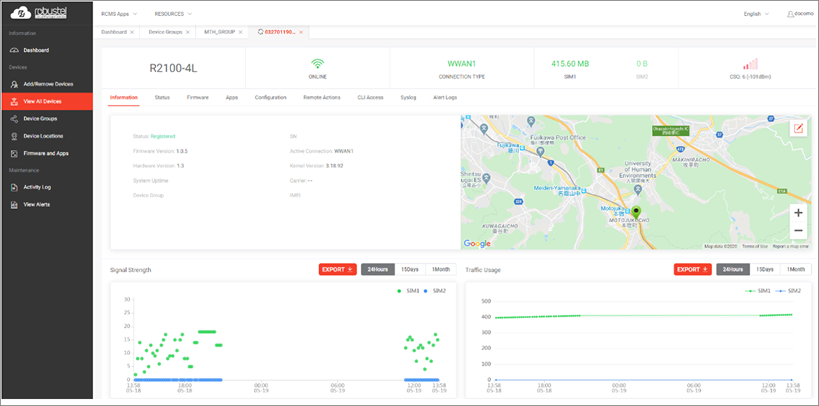
Task: Show Traffic Usage for 15Days
Action: pos(765,270)
